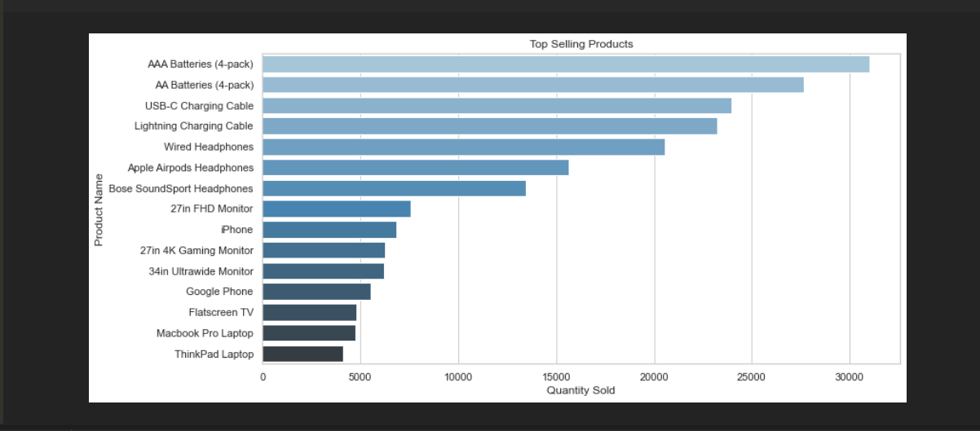980x431 pixels.
Task: Select the Lightning Charging Cable bar
Action: tap(490, 126)
